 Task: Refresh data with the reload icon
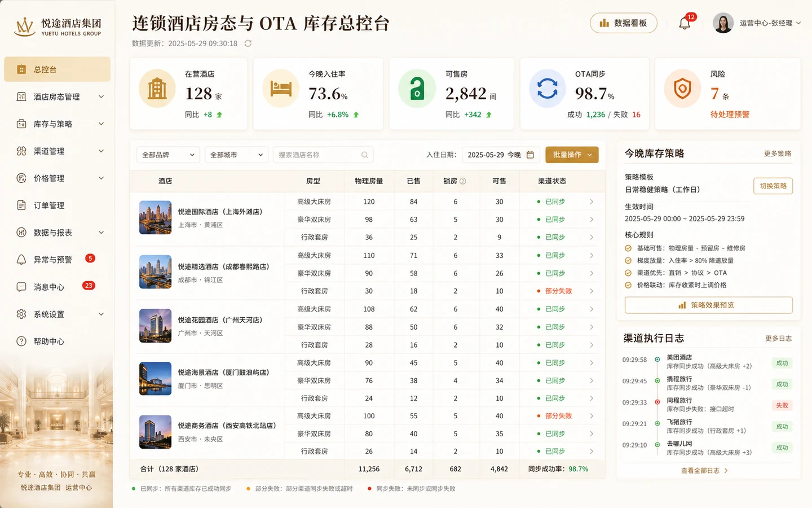click(x=248, y=43)
